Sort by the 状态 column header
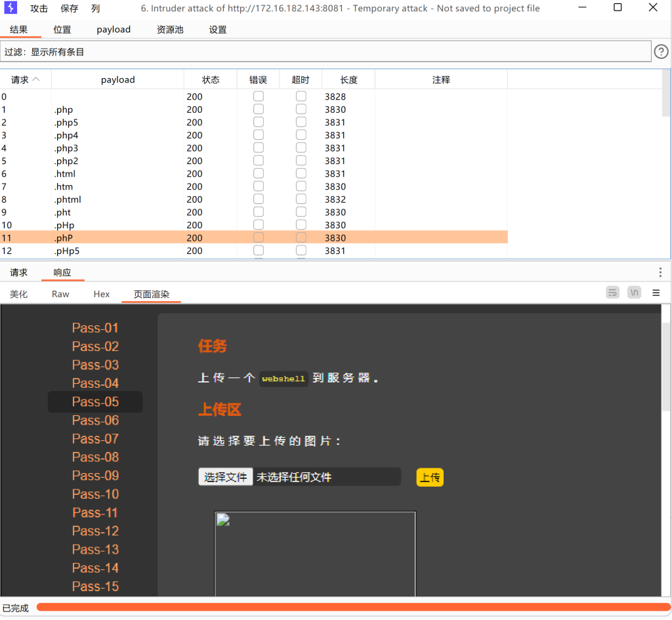The width and height of the screenshot is (672, 620). tap(211, 79)
